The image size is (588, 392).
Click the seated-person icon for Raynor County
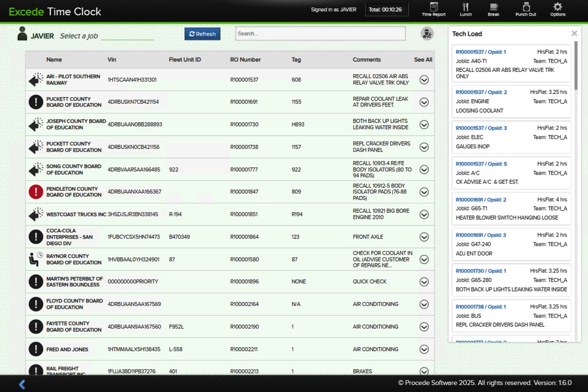pos(35,259)
